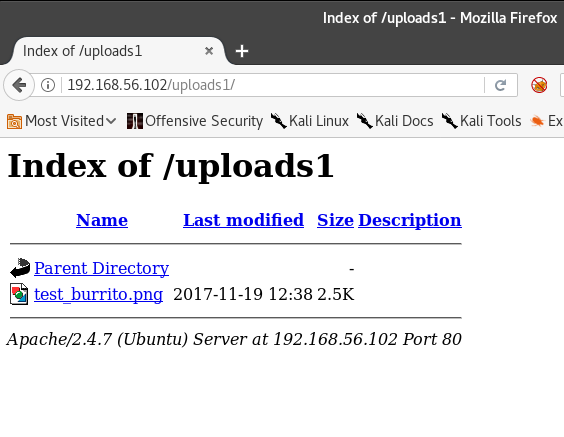Open the test_burrito.png file link
The height and width of the screenshot is (437, 564).
[98, 295]
